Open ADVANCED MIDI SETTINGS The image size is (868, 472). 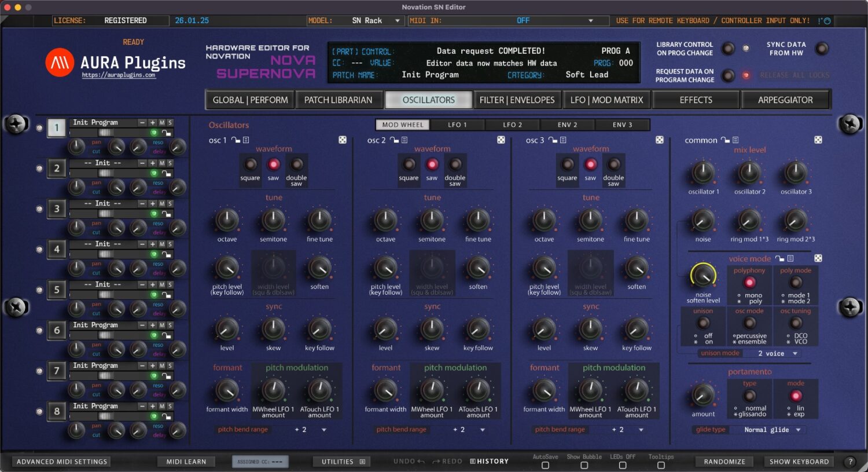point(60,461)
